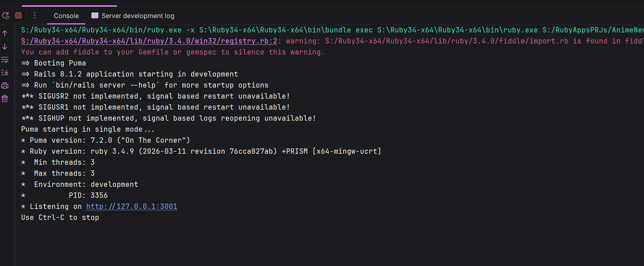Print the console output
This screenshot has height=266, width=644.
(x=5, y=86)
